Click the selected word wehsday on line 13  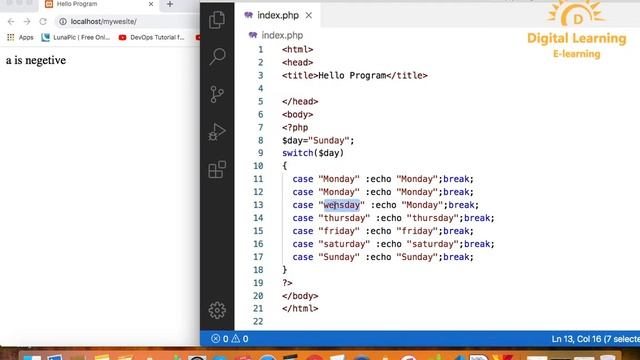pos(342,205)
